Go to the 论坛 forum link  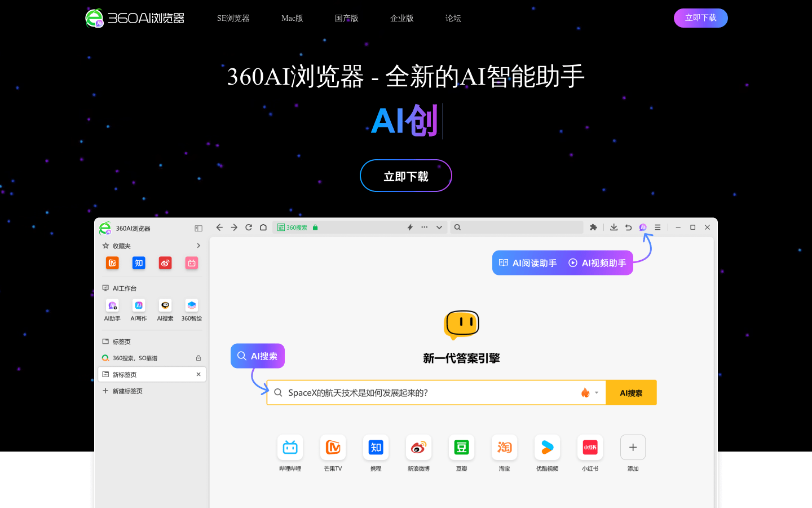point(453,18)
